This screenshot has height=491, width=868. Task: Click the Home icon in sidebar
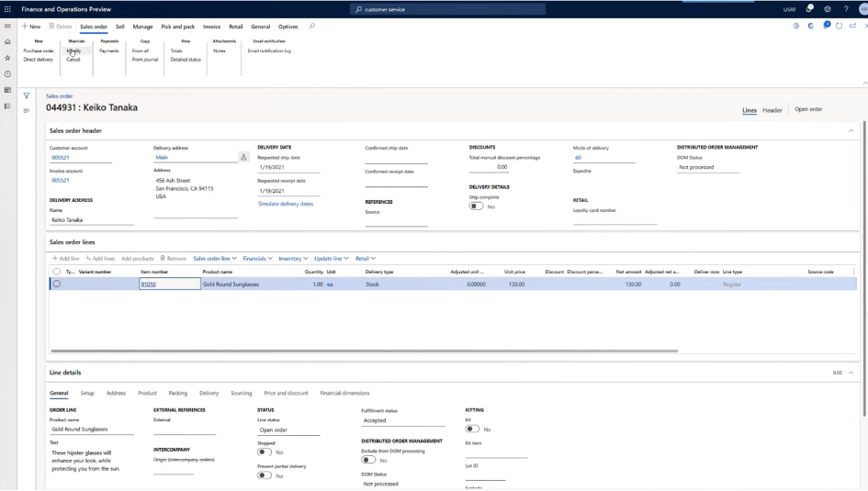(x=8, y=42)
